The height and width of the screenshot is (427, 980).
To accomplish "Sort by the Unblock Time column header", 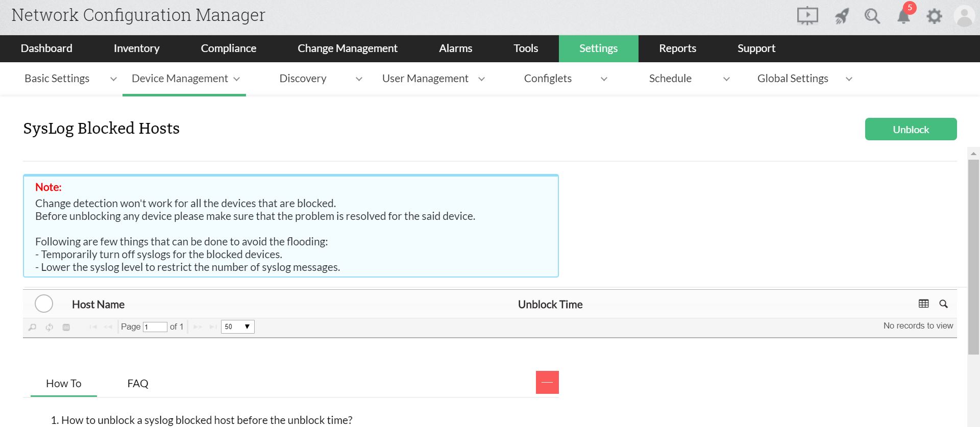I will coord(550,305).
